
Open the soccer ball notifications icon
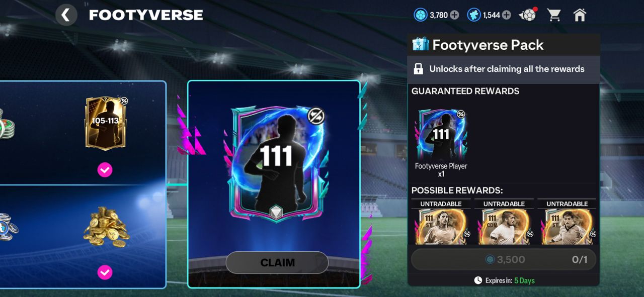[528, 15]
